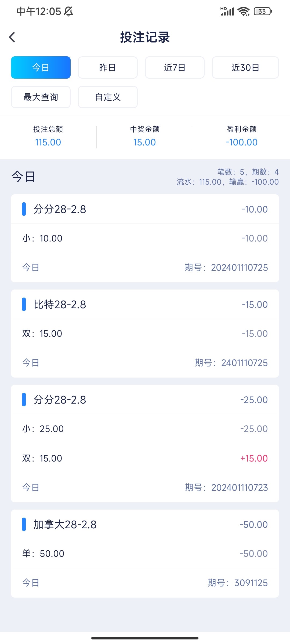Tap the HD signal strength icon
The width and height of the screenshot is (290, 644).
tap(227, 11)
